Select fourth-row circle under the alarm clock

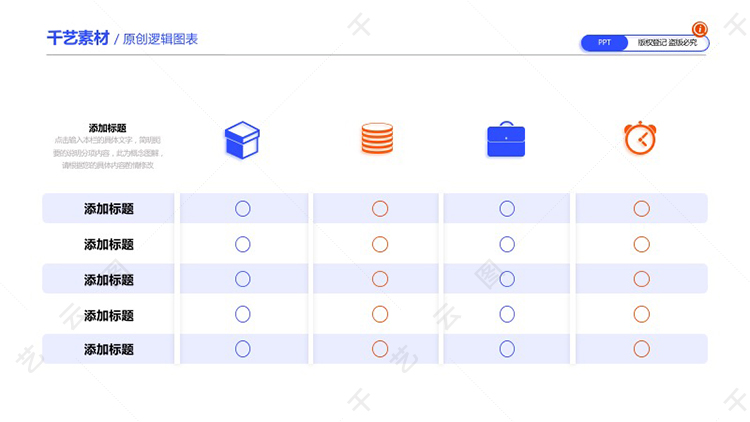pyautogui.click(x=641, y=314)
